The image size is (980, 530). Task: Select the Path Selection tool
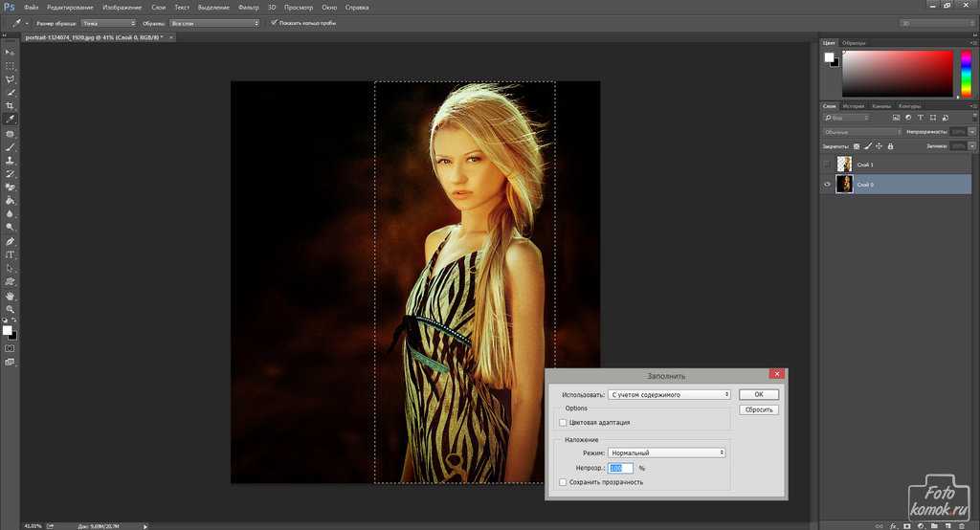coord(10,268)
